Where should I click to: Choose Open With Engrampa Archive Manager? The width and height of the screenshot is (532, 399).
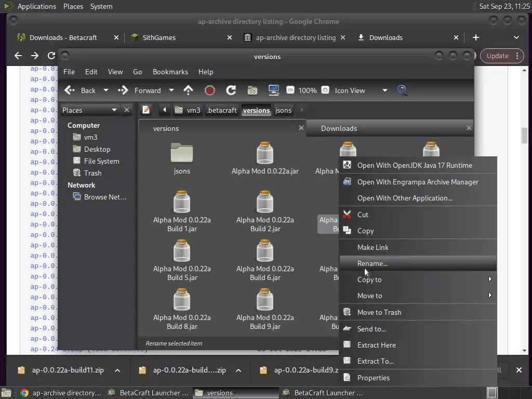click(x=418, y=182)
